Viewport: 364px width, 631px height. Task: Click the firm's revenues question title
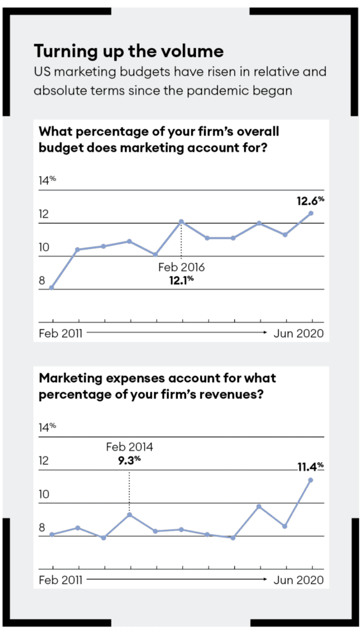157,386
